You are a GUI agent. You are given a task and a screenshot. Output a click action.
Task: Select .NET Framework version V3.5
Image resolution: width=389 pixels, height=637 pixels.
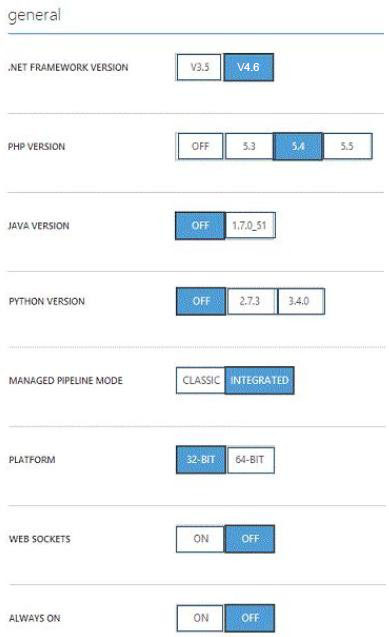pyautogui.click(x=199, y=67)
